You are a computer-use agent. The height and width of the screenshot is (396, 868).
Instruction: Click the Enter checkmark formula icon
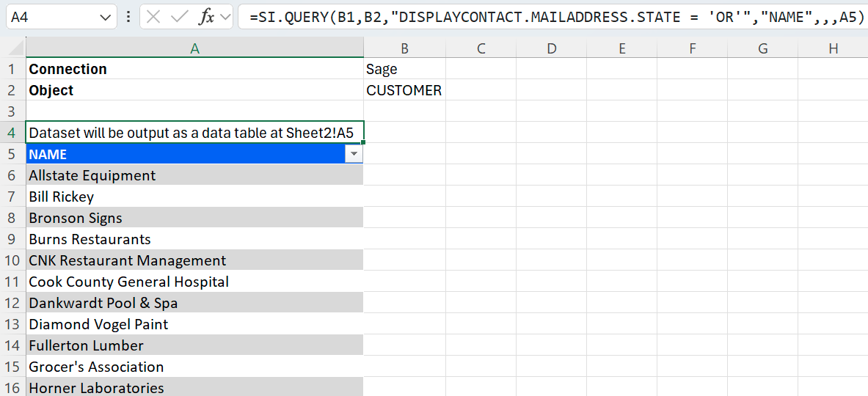point(179,17)
